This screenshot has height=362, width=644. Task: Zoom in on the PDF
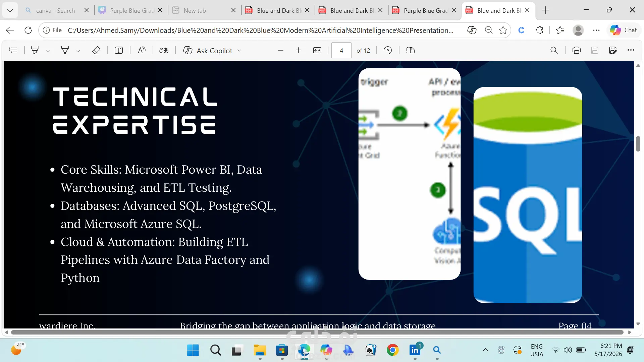[299, 50]
